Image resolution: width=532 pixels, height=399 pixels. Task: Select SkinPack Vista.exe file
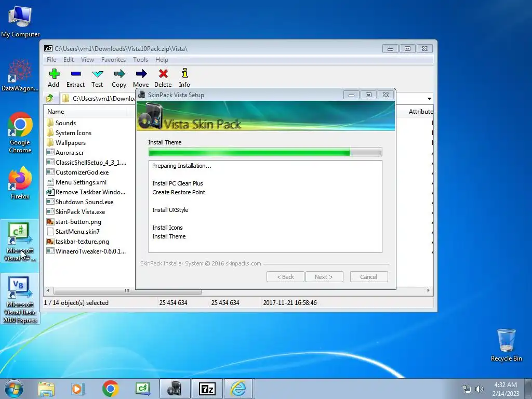point(80,212)
